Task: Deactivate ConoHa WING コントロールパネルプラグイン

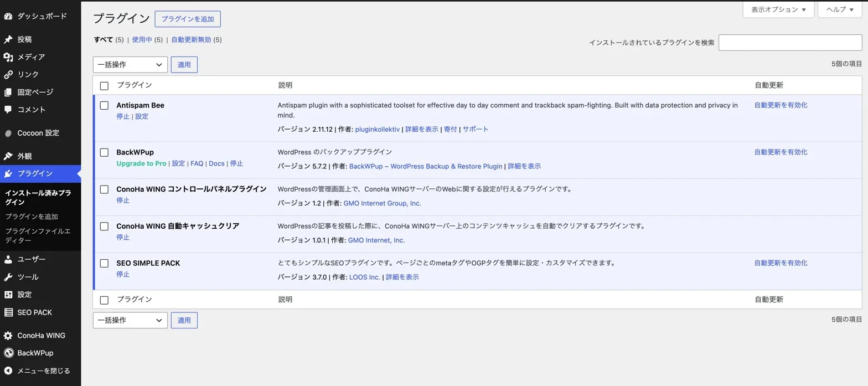Action: tap(123, 200)
